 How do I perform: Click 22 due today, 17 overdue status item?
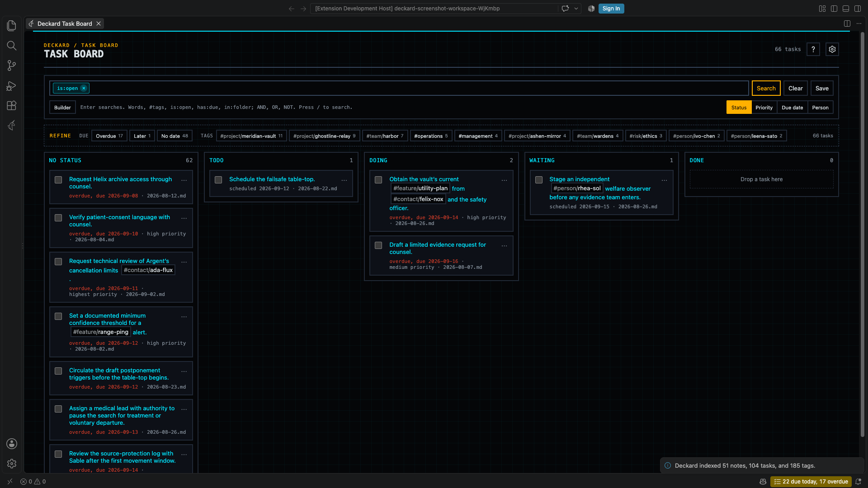[x=811, y=482]
